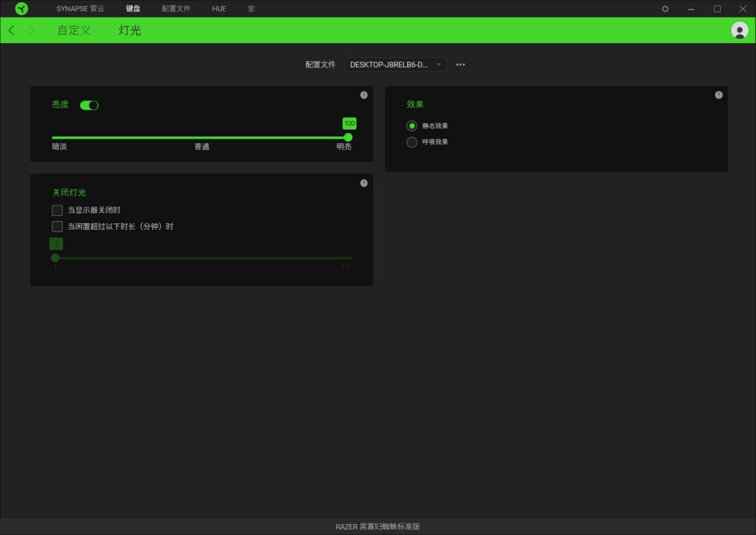756x535 pixels.
Task: Close the Synapse window
Action: (743, 9)
